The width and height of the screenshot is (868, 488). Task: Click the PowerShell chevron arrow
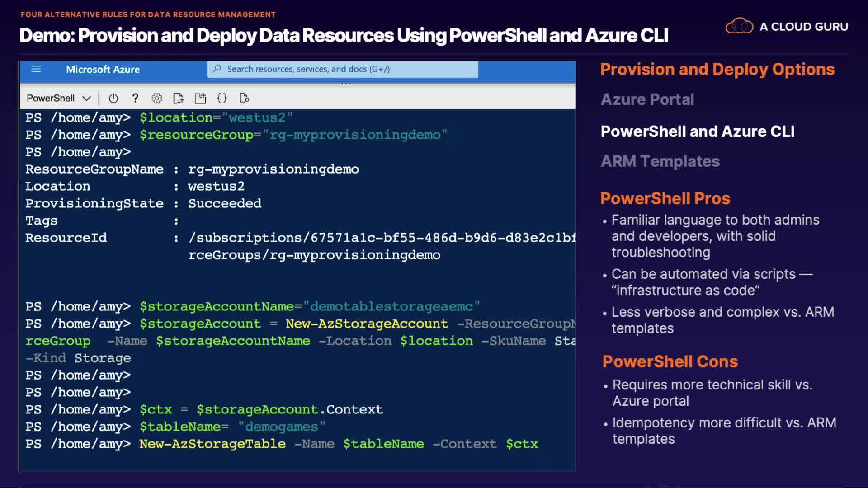pos(87,98)
